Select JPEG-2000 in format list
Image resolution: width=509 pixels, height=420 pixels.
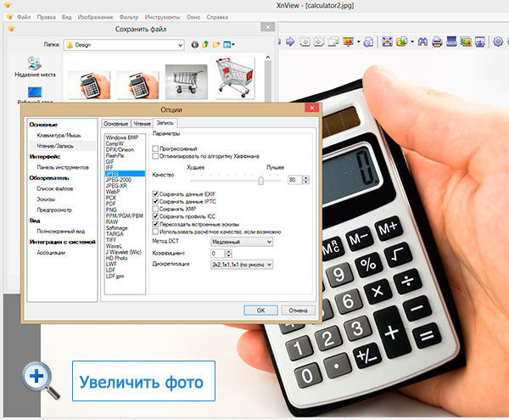point(119,180)
